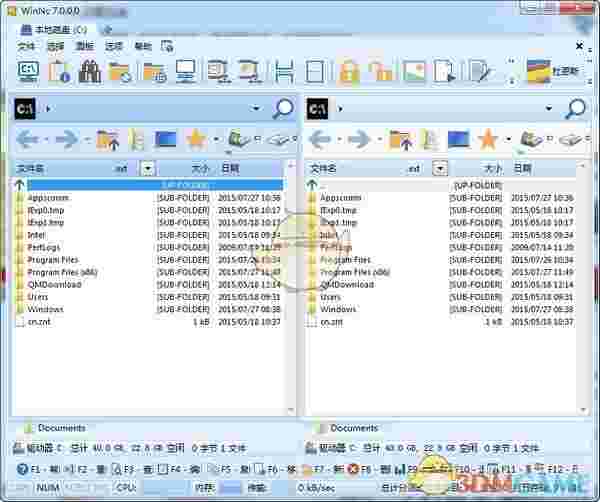The image size is (600, 502).
Task: Expand the left path breadcrumb arrow
Action: coord(48,109)
